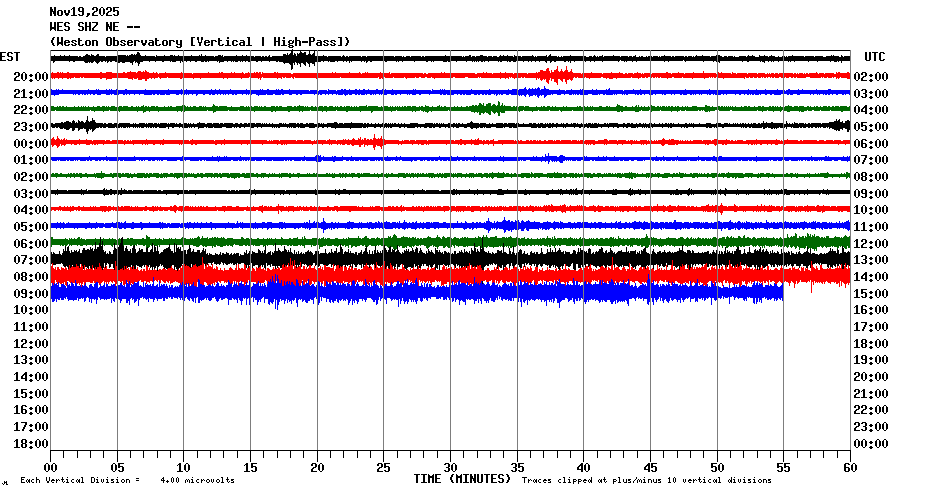Click the 45 minute tick label

(650, 467)
